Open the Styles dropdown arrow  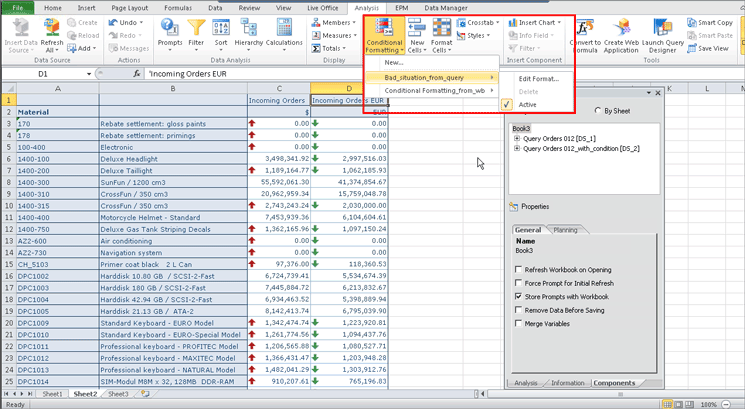489,35
